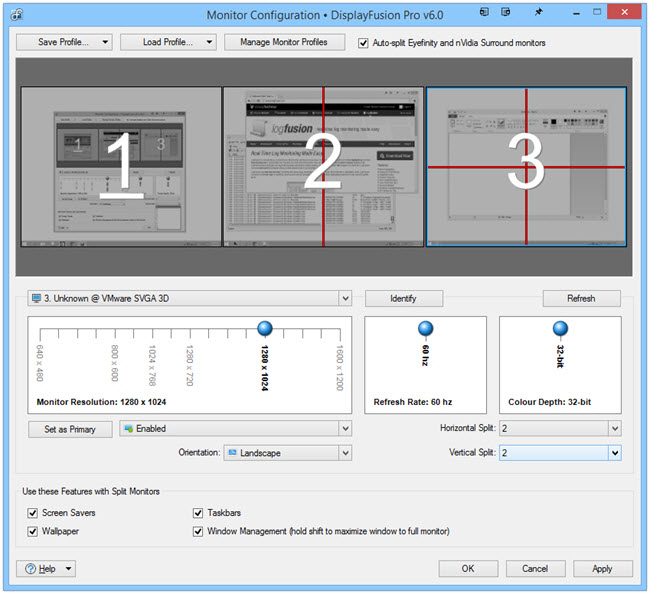This screenshot has height=594, width=650.
Task: Click the span window across monitors icon
Action: pyautogui.click(x=505, y=12)
